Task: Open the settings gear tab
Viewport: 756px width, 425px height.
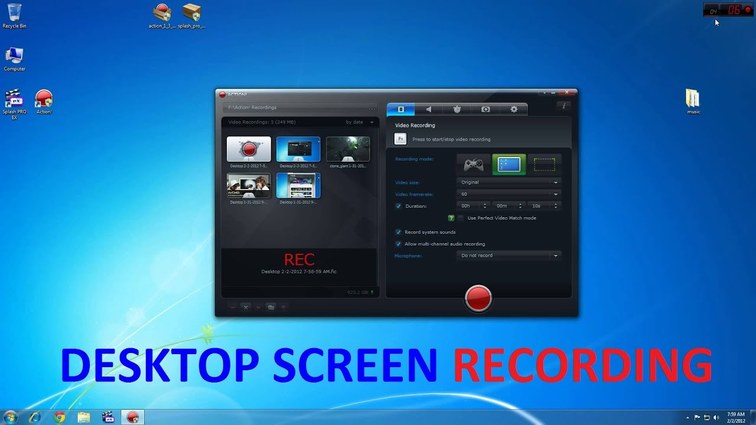Action: pyautogui.click(x=513, y=110)
